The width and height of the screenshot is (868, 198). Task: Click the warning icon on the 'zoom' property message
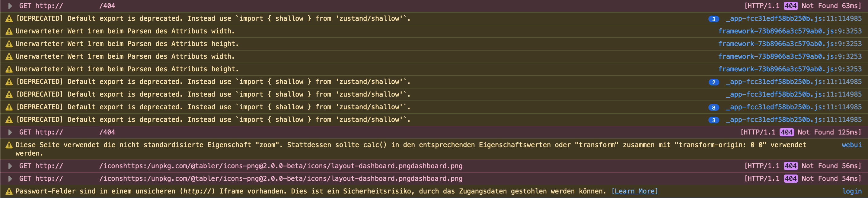pos(9,145)
